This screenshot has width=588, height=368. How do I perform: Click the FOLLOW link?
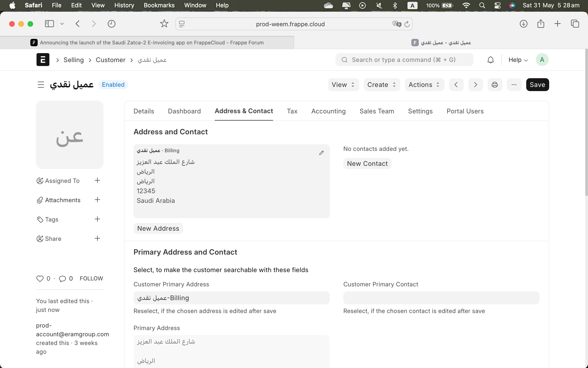coord(91,279)
